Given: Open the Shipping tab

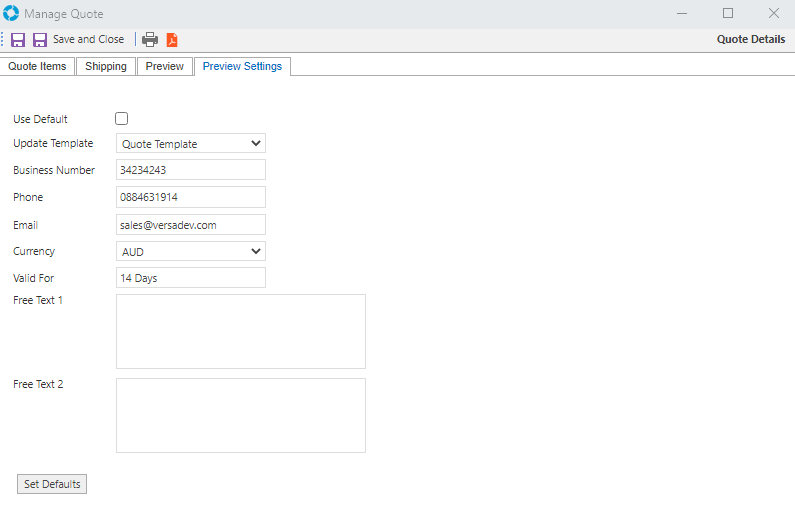Looking at the screenshot, I should point(106,66).
